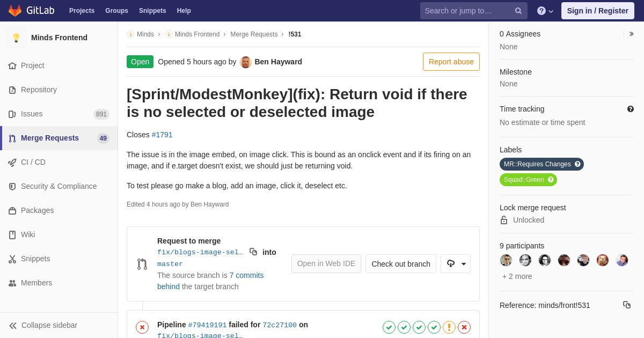Open the Groups menu in navbar

coord(116,11)
